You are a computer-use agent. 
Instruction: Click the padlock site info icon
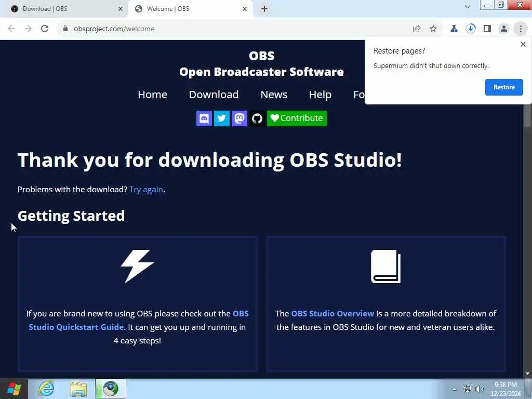coord(65,29)
